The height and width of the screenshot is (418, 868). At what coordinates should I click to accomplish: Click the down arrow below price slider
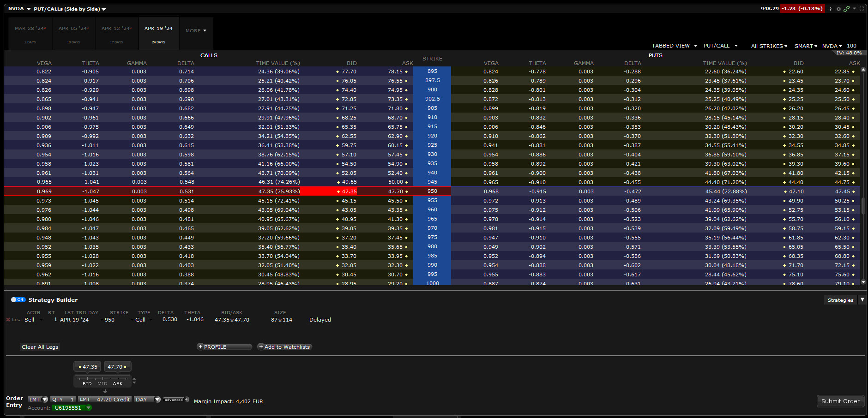(105, 391)
